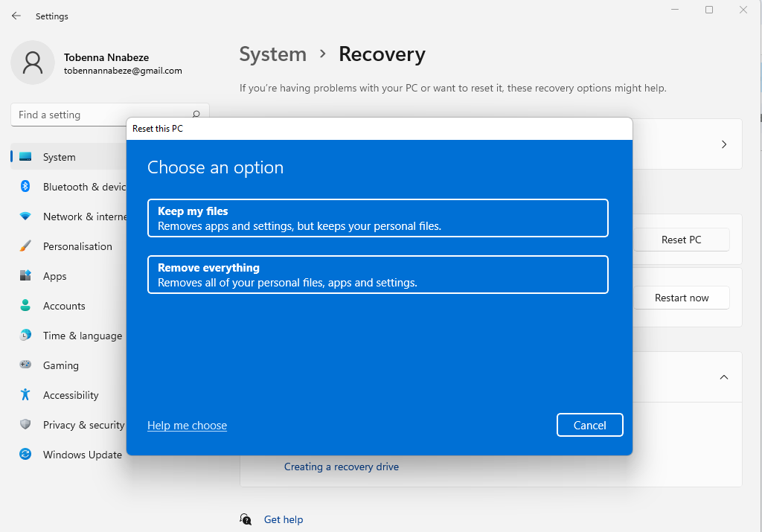Image resolution: width=762 pixels, height=532 pixels.
Task: Click the Time & language clock icon
Action: [x=25, y=336]
